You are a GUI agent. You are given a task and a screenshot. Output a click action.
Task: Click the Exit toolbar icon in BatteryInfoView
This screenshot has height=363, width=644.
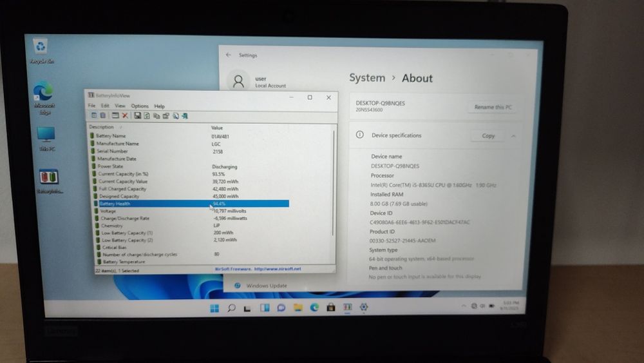click(185, 116)
